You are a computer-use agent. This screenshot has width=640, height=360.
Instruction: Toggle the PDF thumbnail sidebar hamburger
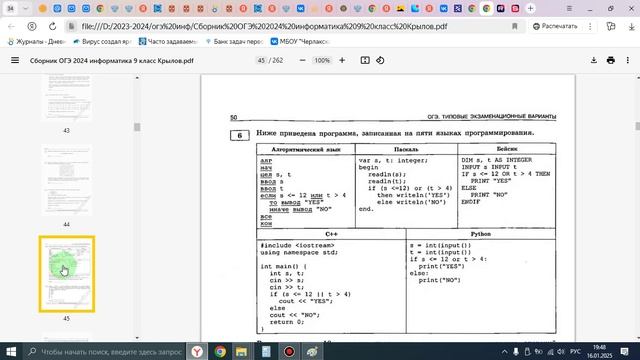coord(15,60)
